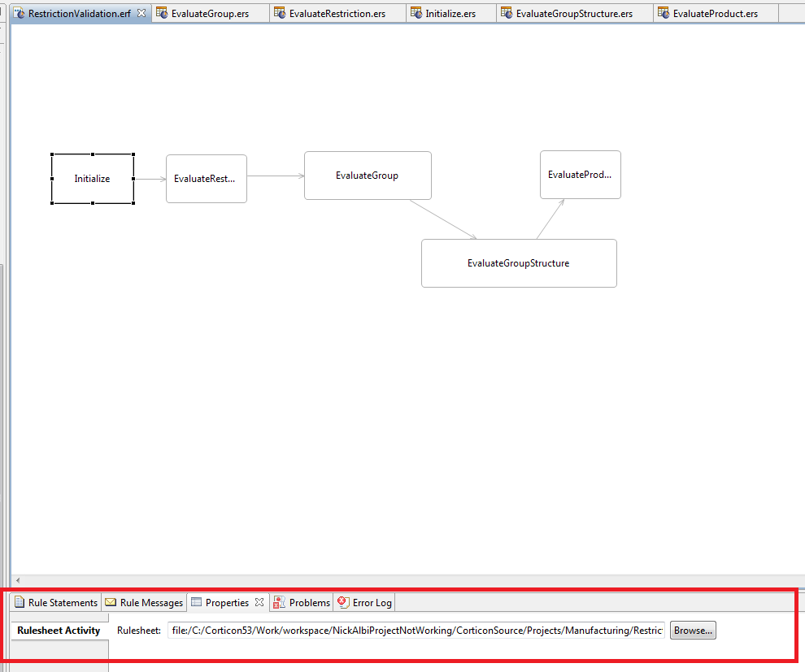Click into the Rulesheet file path field

(x=416, y=631)
